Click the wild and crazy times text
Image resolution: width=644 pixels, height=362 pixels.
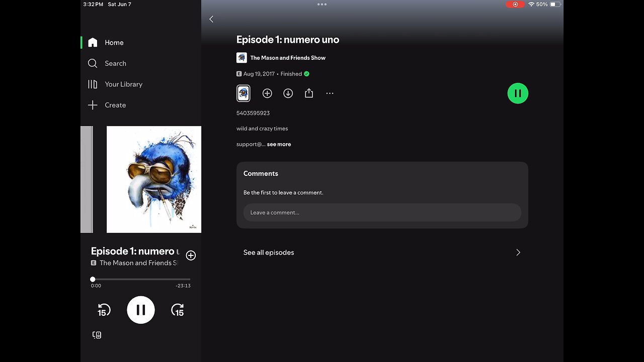[x=262, y=129]
